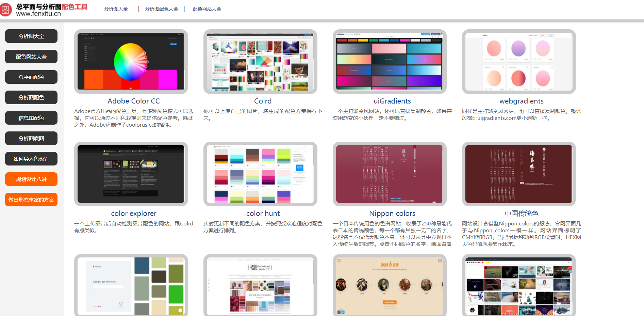Click the color hunt palettes thumbnail
Viewport: 644px width, 316px height.
coord(260,174)
